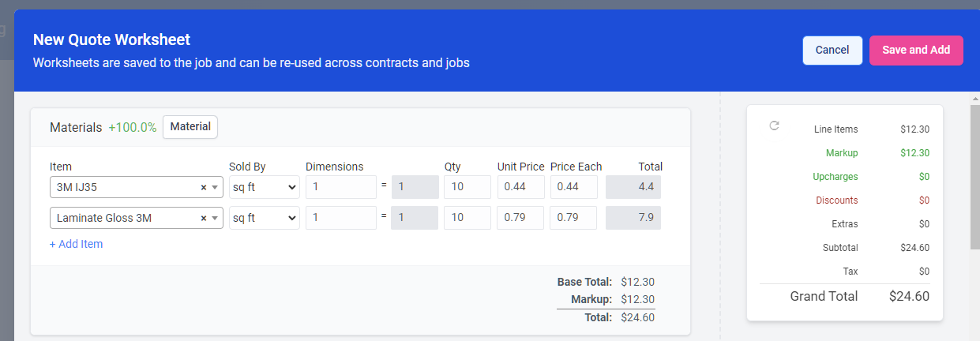The width and height of the screenshot is (980, 341).
Task: Click the New Quote Worksheet title
Action: pos(111,39)
